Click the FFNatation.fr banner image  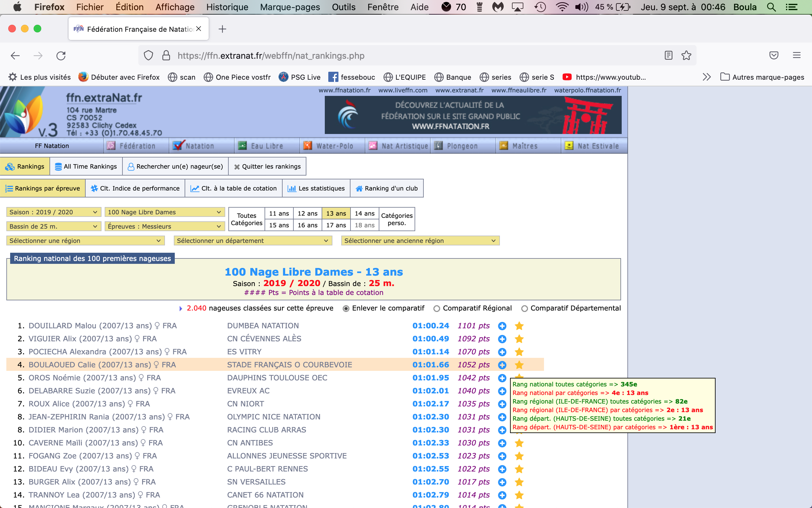pos(473,115)
